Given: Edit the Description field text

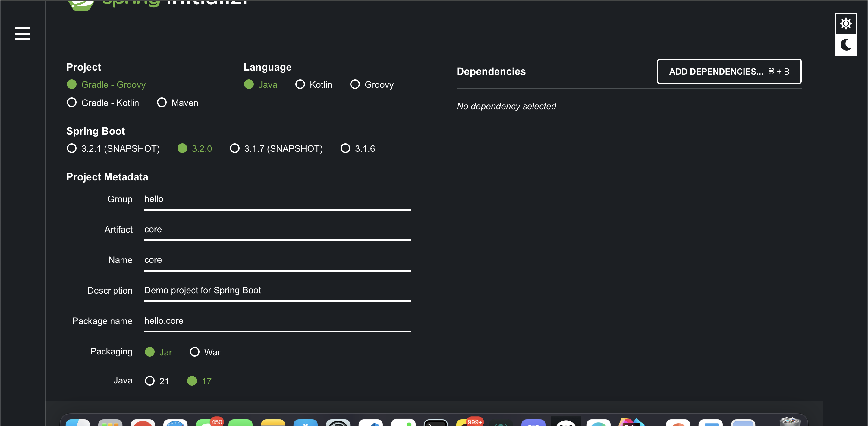Looking at the screenshot, I should click(278, 291).
